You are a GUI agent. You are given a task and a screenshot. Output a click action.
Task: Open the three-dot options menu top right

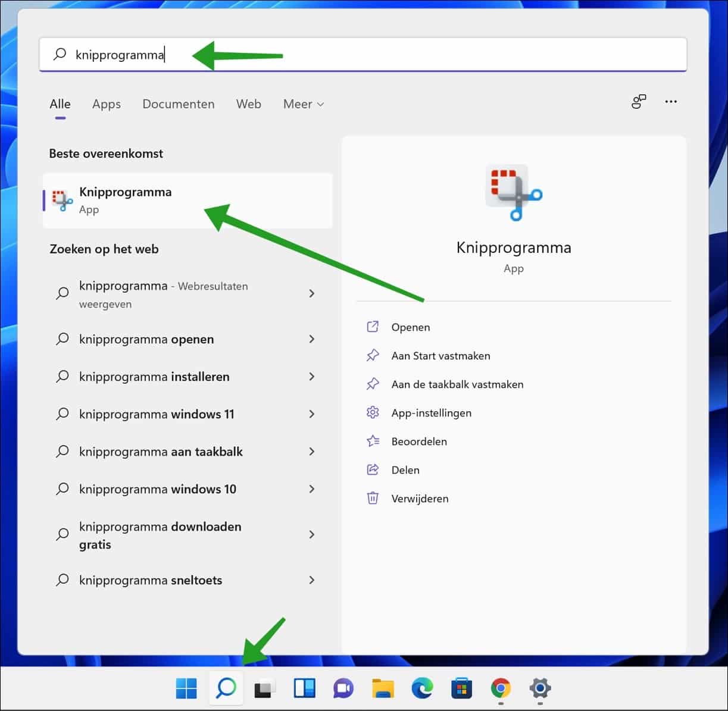(x=671, y=102)
